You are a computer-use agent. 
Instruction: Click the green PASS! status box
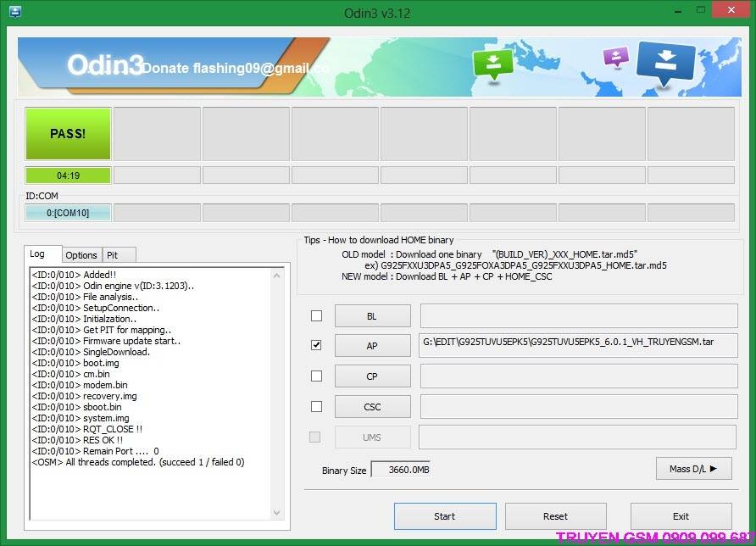click(x=68, y=134)
